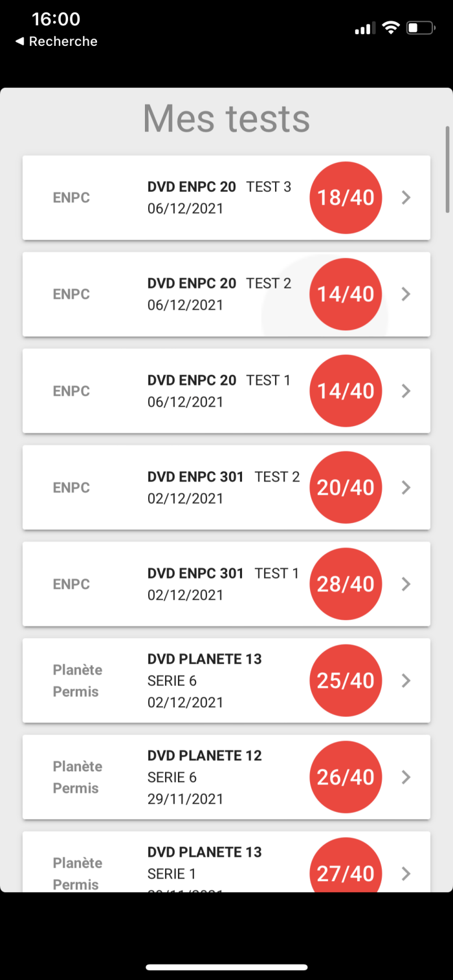The height and width of the screenshot is (980, 453).
Task: Tap the 14/40 badge for TEST 2
Action: point(346,294)
